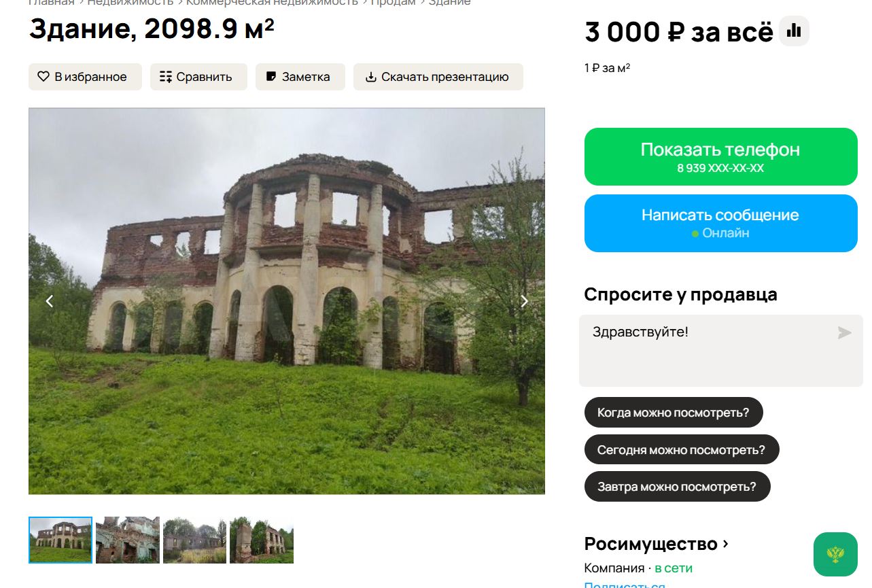Click the message text field 'Здравствуйте!'
872x588 pixels.
point(721,351)
